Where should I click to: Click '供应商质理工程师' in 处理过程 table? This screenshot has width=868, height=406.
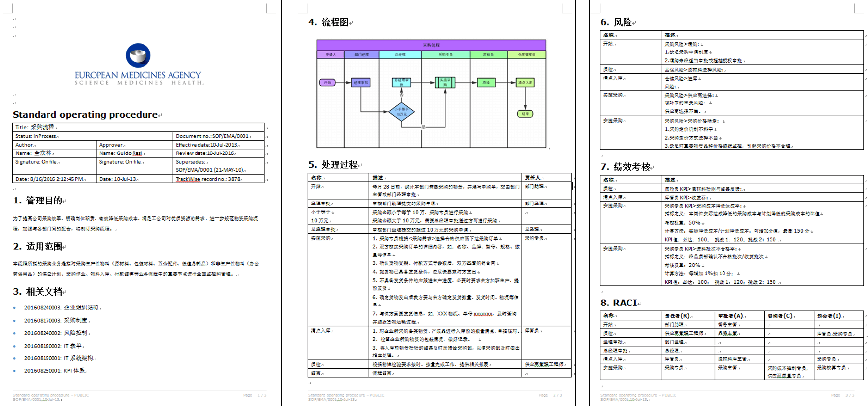(544, 364)
